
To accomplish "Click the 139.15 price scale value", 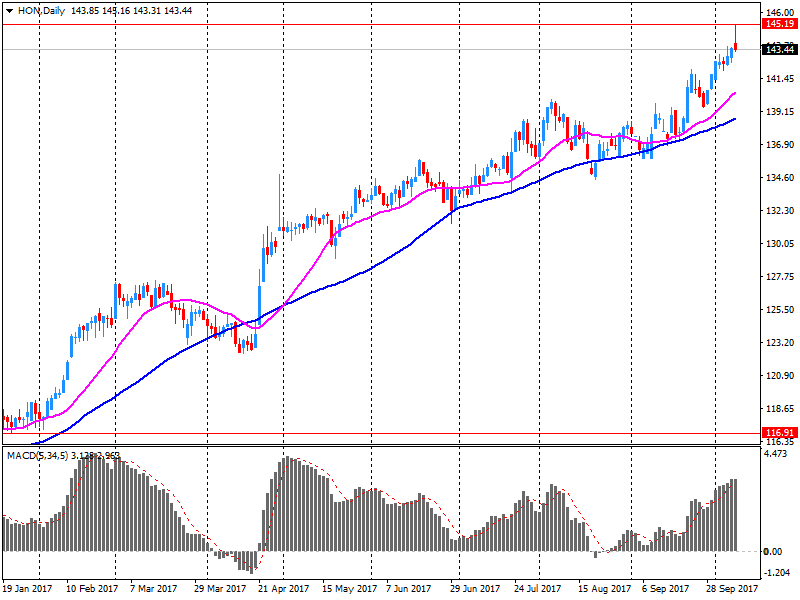I will [x=780, y=112].
